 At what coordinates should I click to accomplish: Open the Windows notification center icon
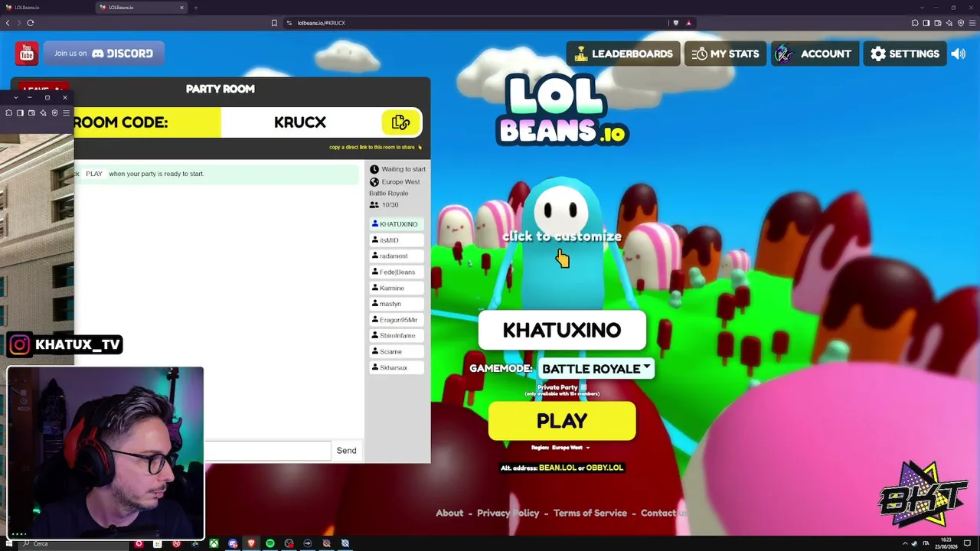point(968,544)
